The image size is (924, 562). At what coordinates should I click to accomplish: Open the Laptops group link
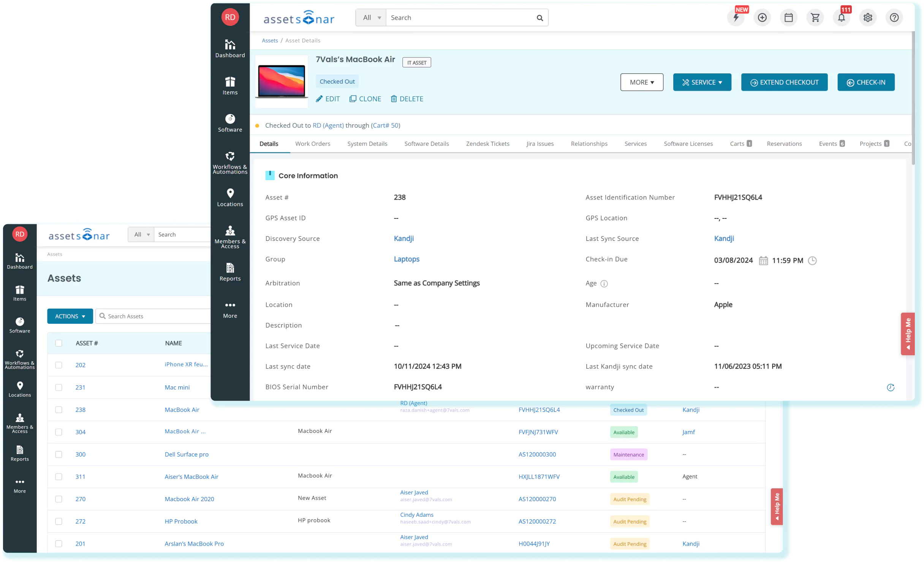pyautogui.click(x=407, y=259)
